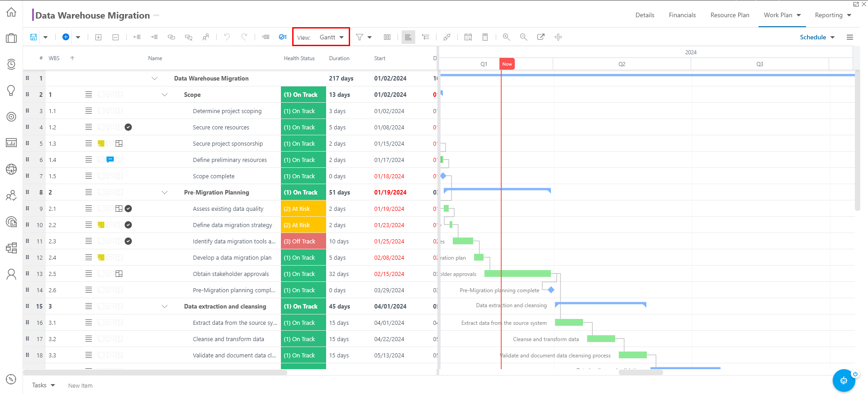Toggle checkmark on Assess existing data quality
Screen dimensions: 868x404
click(128, 209)
